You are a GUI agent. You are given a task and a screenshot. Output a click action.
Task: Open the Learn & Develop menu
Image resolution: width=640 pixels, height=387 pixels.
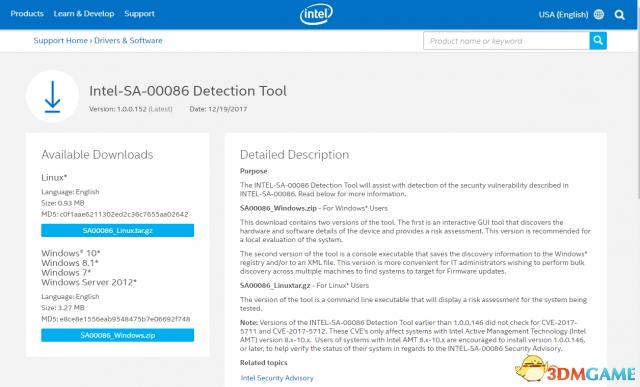(84, 13)
